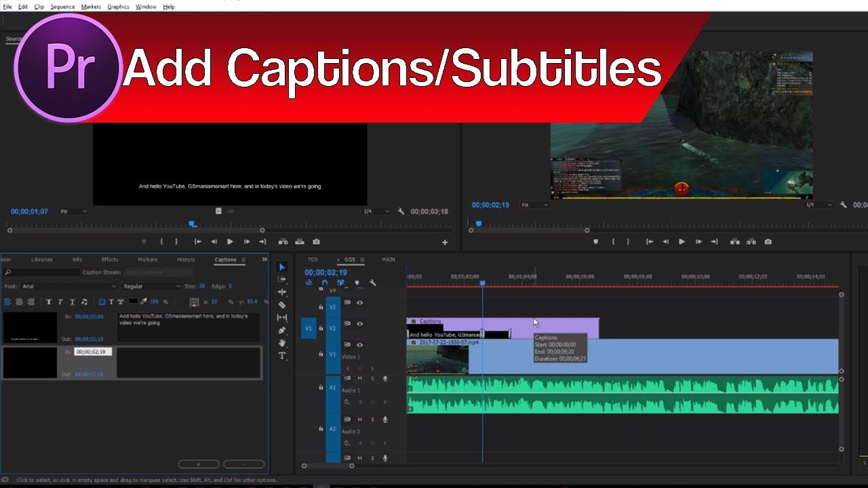Viewport: 868px width, 488px height.
Task: Mute the Audio 2 track
Action: 359,420
